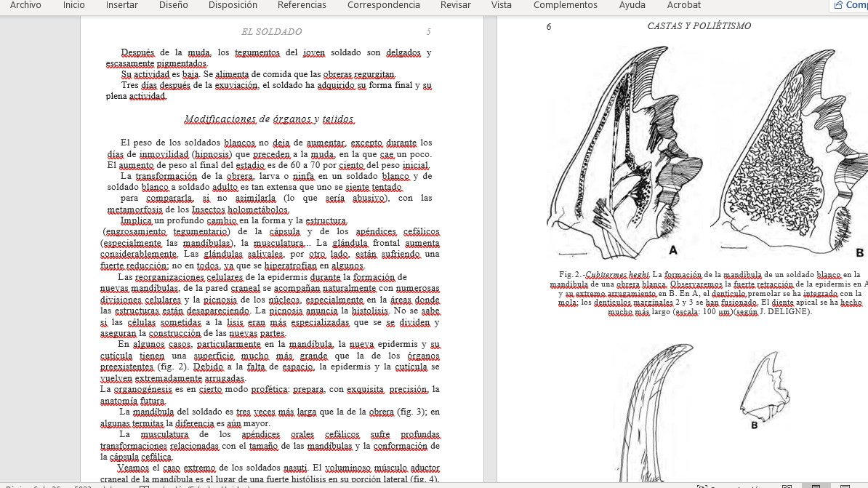Select mandible drawing labeled B
The width and height of the screenshot is (868, 488).
pos(785,153)
